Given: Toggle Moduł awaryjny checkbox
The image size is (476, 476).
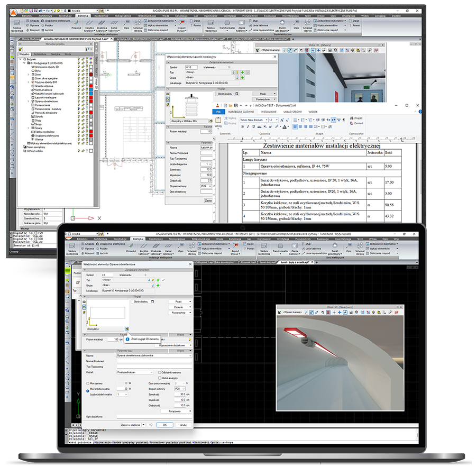Looking at the screenshot, I should point(160,378).
